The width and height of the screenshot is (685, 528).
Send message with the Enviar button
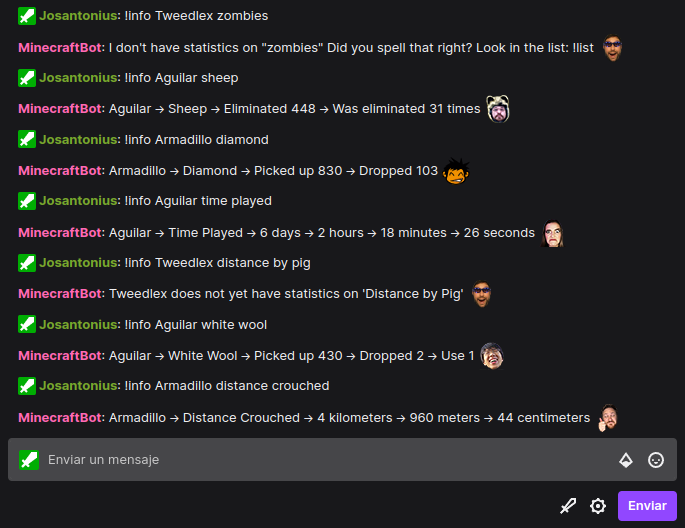point(647,506)
